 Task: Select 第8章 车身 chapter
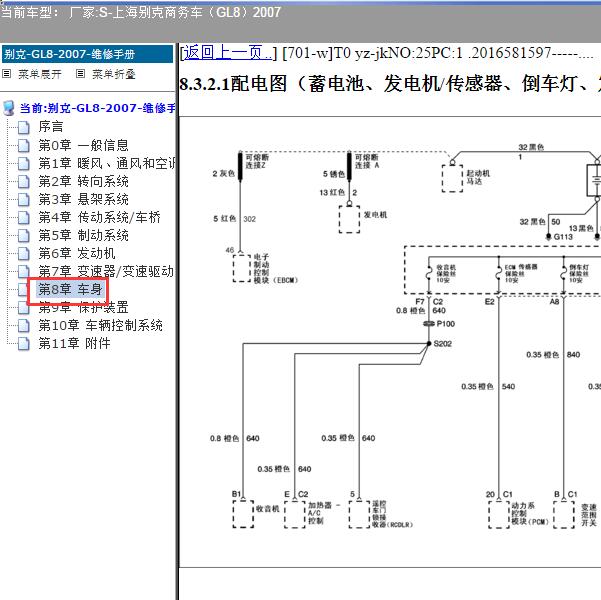tap(70, 289)
